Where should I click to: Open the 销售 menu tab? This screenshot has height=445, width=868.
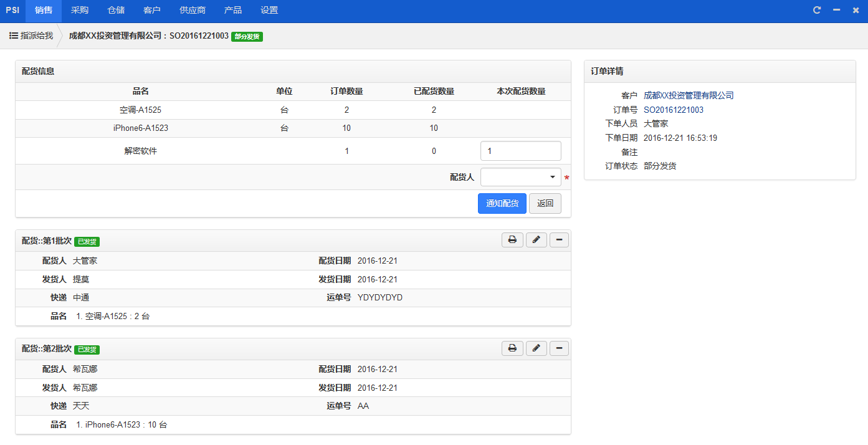(44, 11)
